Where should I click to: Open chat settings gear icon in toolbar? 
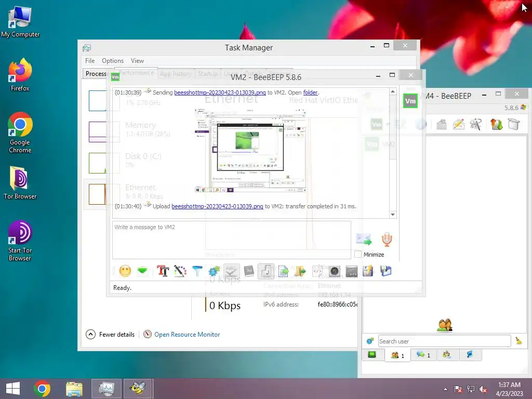pyautogui.click(x=215, y=271)
